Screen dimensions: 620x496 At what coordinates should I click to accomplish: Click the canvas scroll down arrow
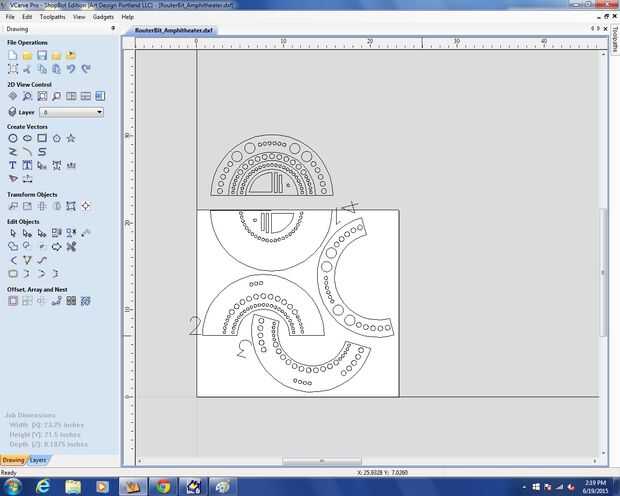coord(603,453)
